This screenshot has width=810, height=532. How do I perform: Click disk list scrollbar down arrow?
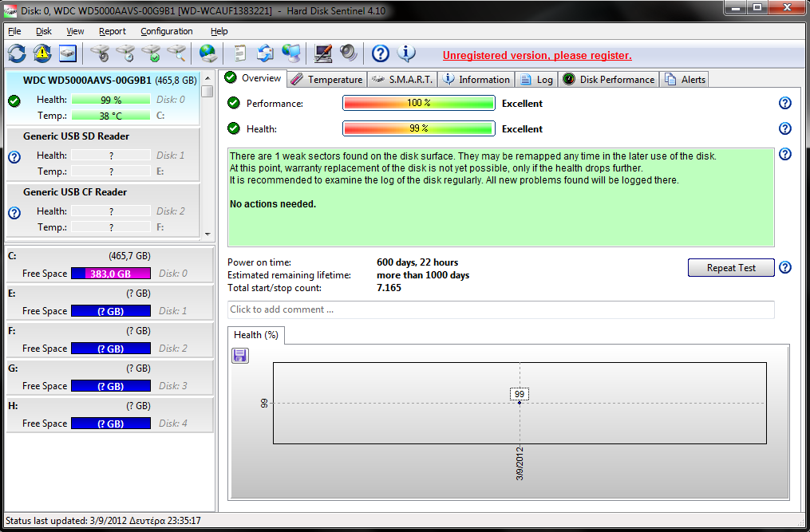click(207, 234)
